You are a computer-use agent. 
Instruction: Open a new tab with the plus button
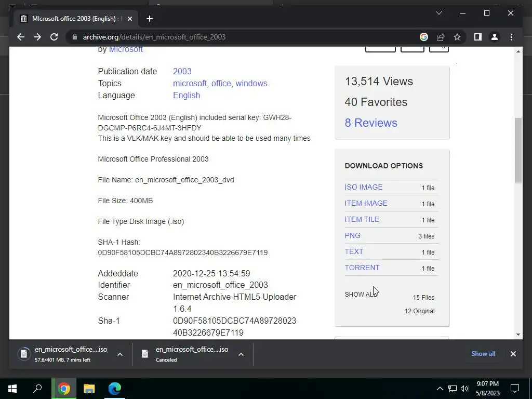pyautogui.click(x=150, y=19)
